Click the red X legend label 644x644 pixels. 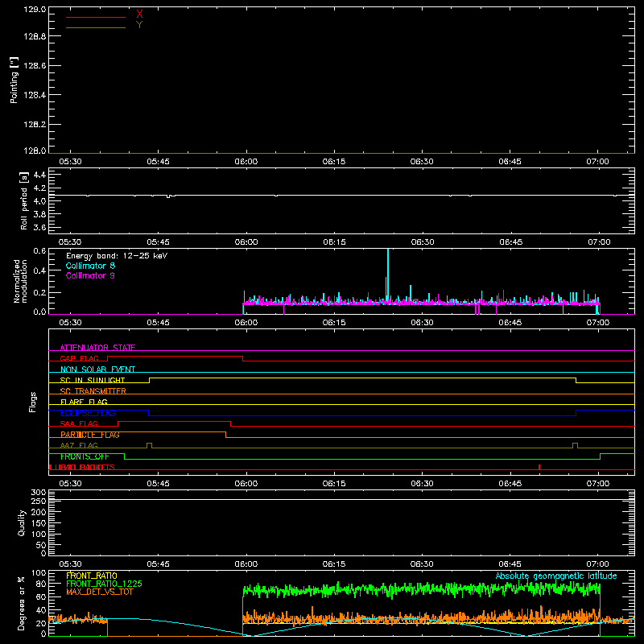139,14
